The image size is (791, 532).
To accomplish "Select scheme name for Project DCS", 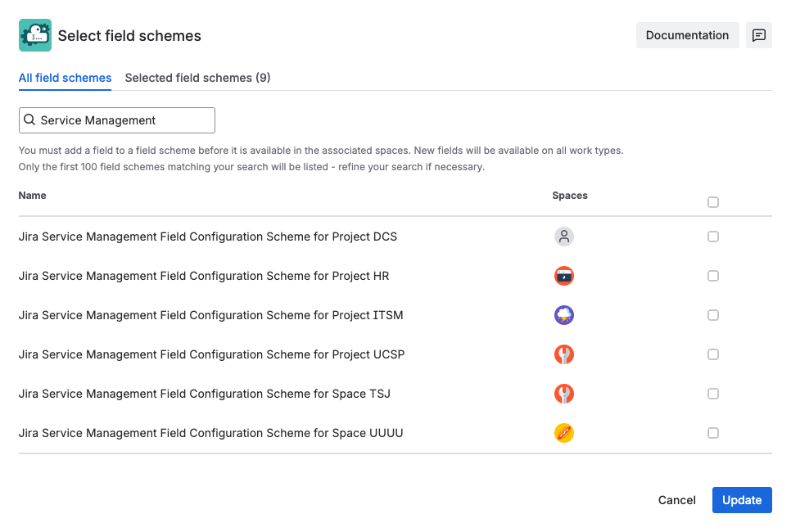I will [x=208, y=237].
